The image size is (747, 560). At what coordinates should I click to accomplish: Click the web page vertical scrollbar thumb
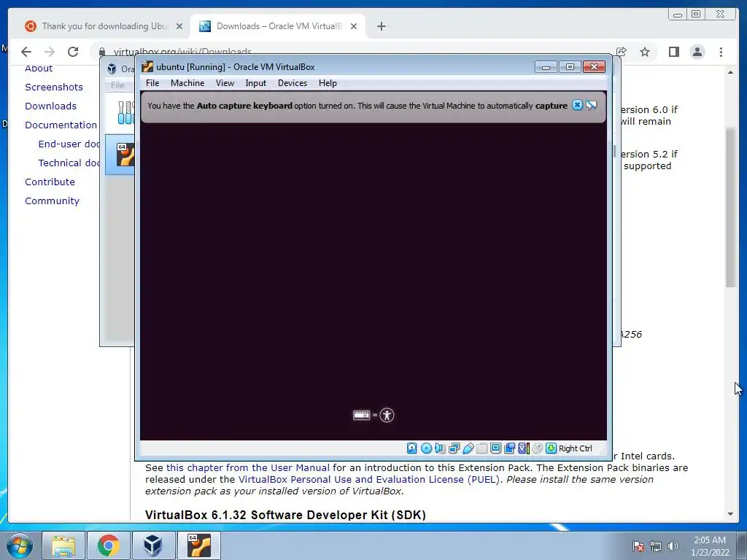730,208
